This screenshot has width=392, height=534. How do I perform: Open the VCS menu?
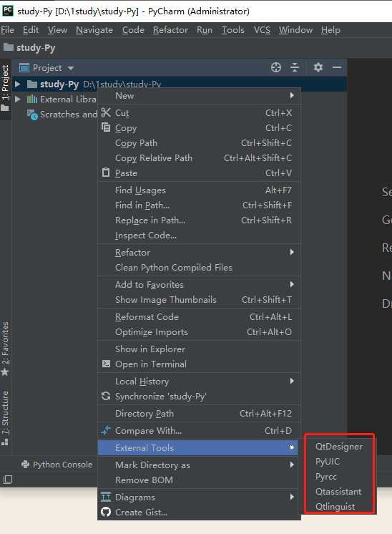pyautogui.click(x=262, y=30)
